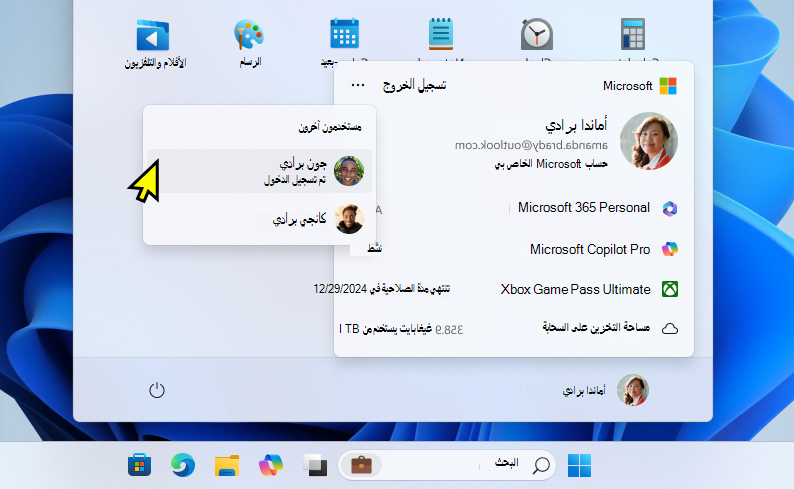The width and height of the screenshot is (794, 489).
Task: Open the Calendar app icon
Action: (344, 33)
